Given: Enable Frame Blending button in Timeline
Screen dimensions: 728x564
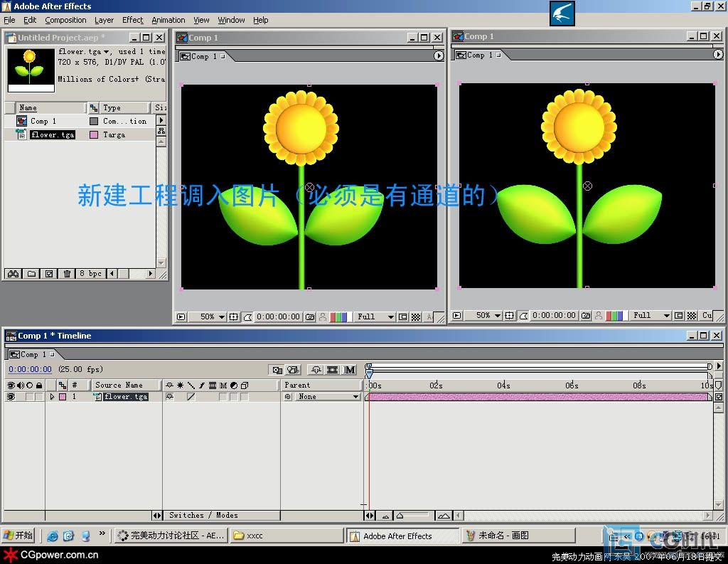Looking at the screenshot, I should point(332,370).
